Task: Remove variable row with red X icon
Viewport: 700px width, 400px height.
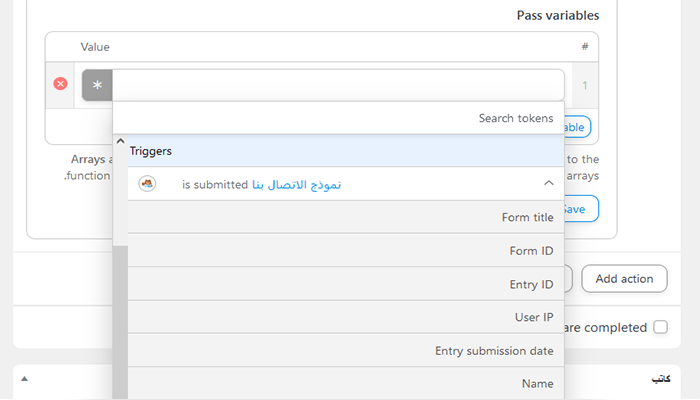Action: pos(60,84)
